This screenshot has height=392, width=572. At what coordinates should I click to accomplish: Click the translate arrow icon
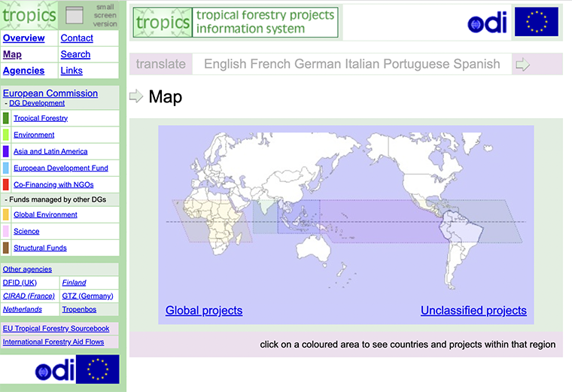[522, 65]
